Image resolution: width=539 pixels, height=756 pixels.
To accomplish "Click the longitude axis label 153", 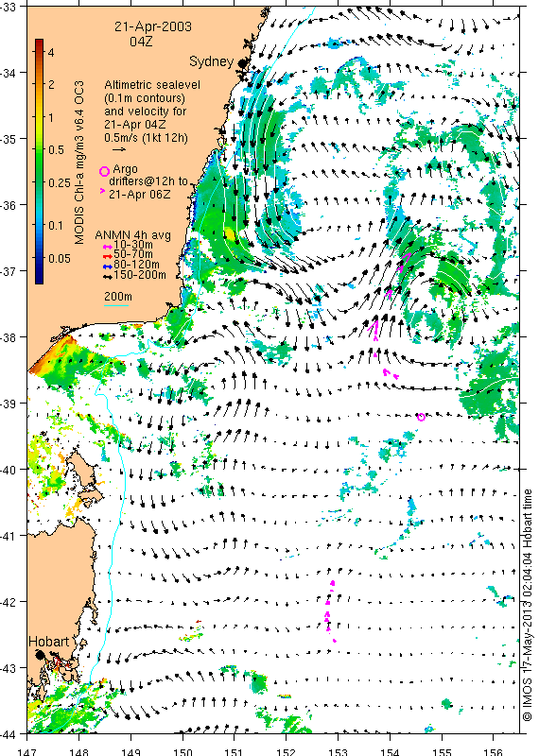I will [338, 751].
